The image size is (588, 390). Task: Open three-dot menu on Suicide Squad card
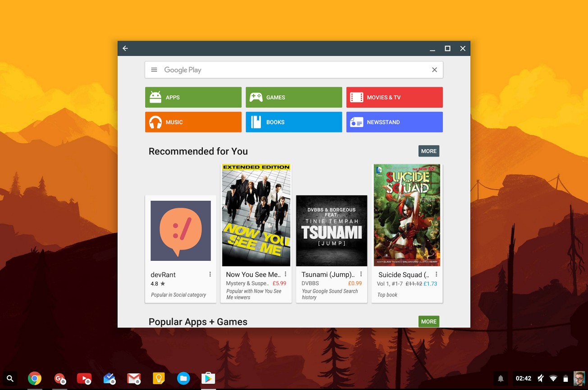[x=436, y=274]
